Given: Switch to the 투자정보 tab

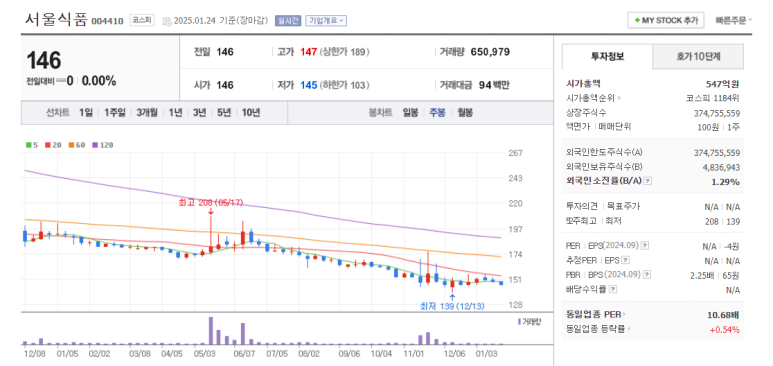Looking at the screenshot, I should coord(607,56).
